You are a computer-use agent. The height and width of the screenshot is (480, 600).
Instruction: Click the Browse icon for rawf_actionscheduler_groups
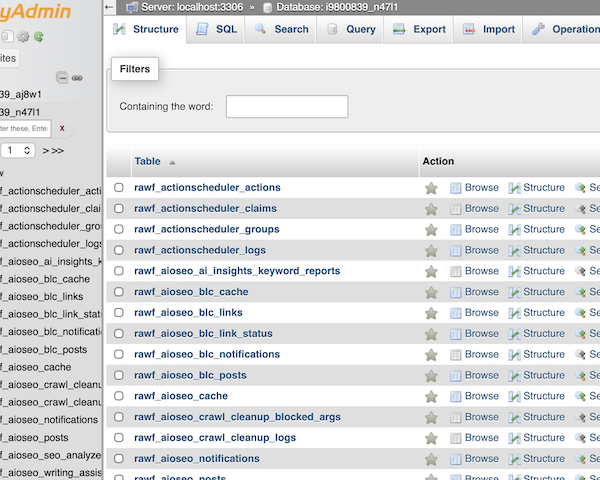click(x=456, y=229)
